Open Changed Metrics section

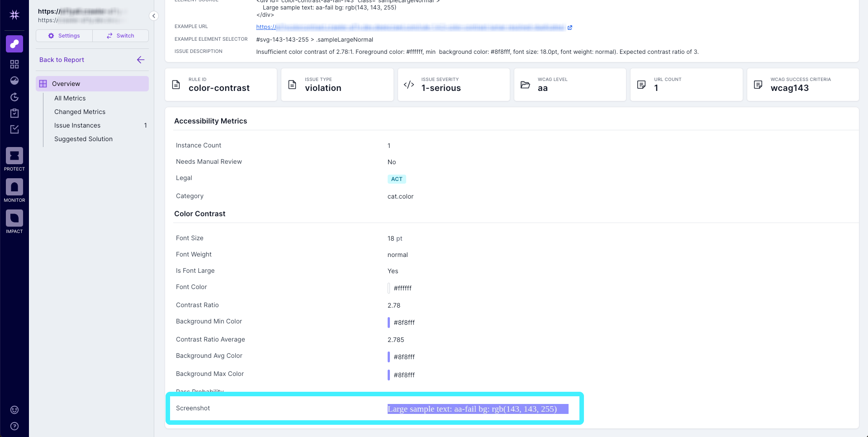(x=80, y=112)
